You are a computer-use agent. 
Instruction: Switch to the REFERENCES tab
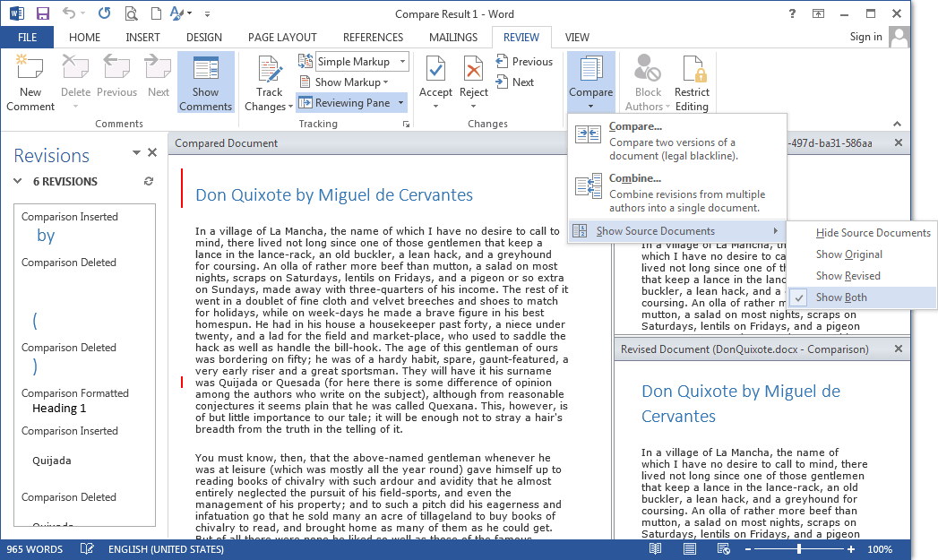tap(374, 37)
